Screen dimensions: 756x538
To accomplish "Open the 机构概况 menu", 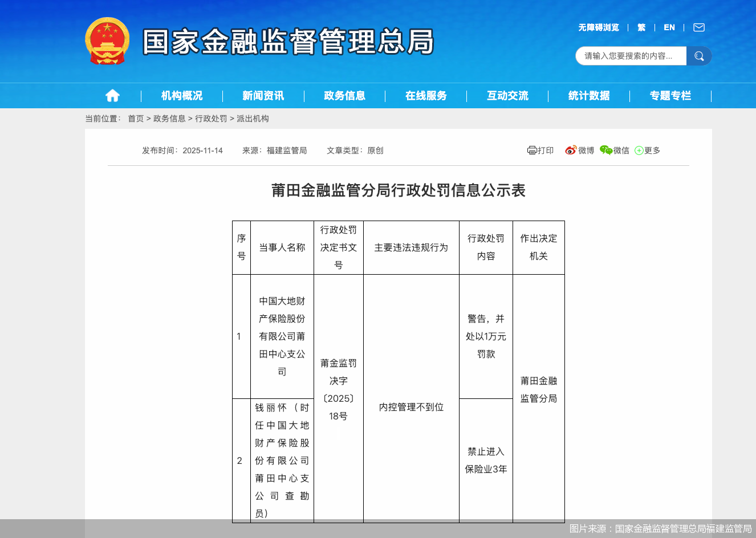I will pyautogui.click(x=181, y=95).
